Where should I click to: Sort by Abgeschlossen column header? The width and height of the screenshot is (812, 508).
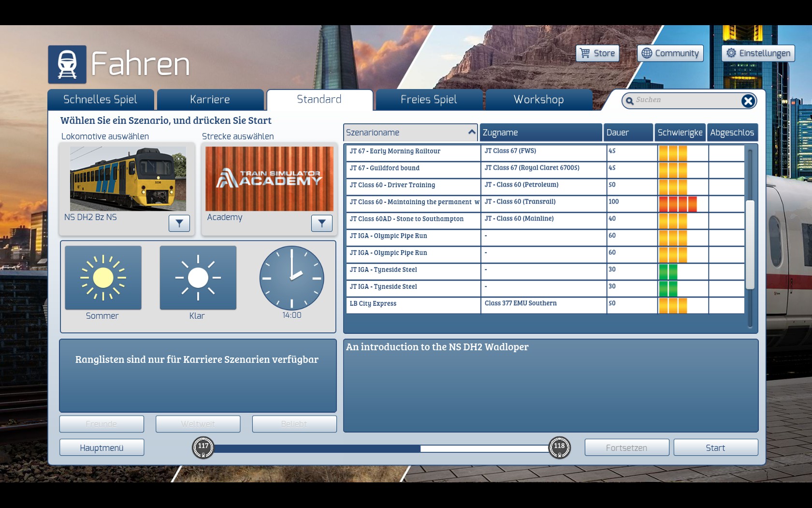(x=732, y=133)
